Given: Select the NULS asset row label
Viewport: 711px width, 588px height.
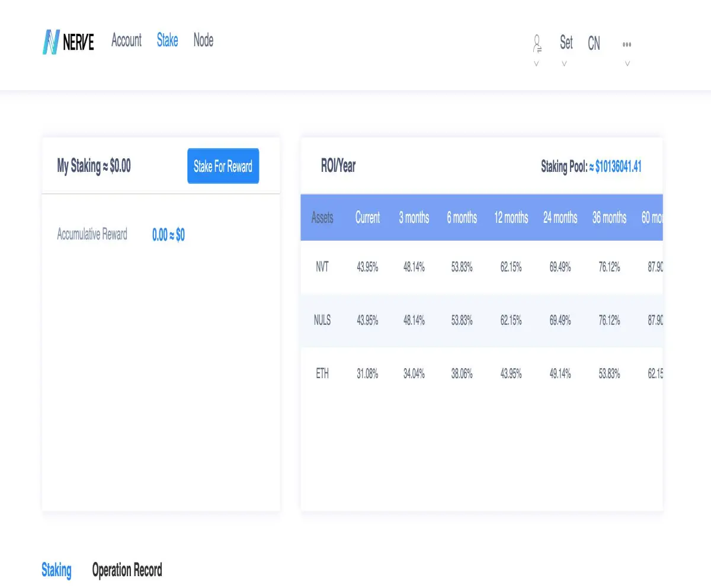Looking at the screenshot, I should click(322, 321).
